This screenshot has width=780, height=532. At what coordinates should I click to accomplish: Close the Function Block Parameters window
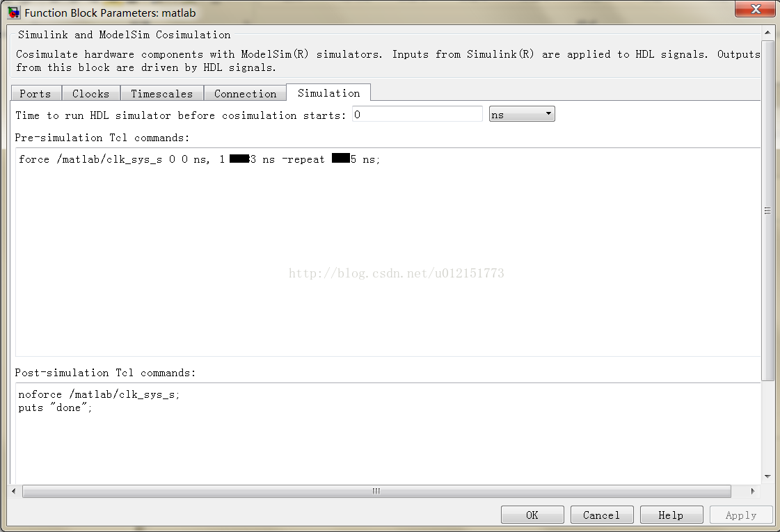click(x=755, y=8)
